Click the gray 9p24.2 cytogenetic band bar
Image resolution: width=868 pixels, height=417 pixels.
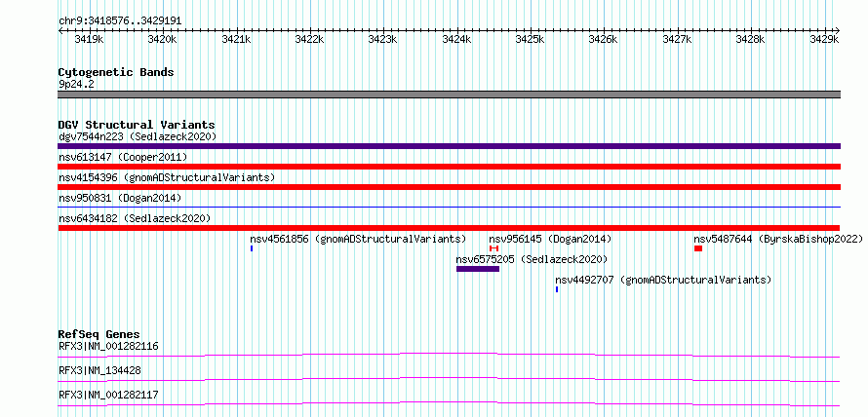tap(449, 95)
